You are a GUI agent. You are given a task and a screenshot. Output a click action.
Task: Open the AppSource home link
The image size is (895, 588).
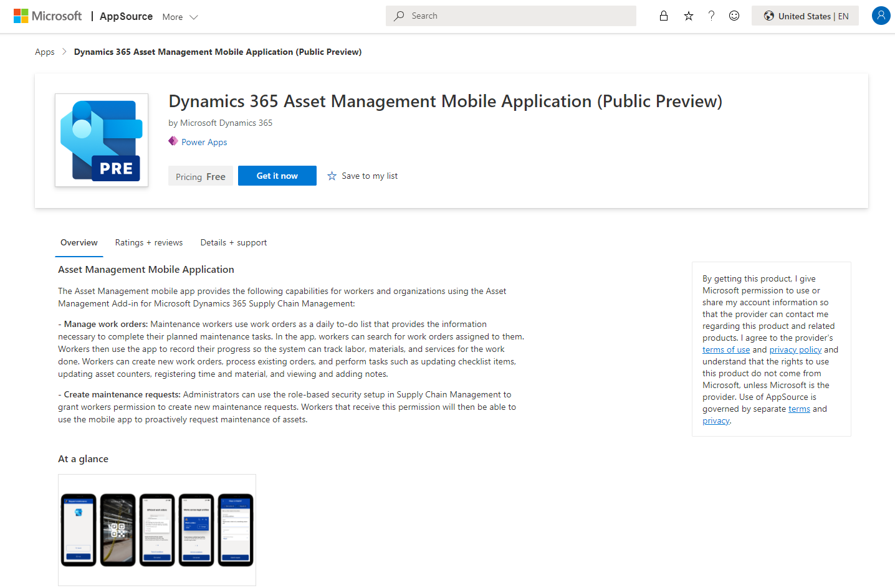[126, 16]
